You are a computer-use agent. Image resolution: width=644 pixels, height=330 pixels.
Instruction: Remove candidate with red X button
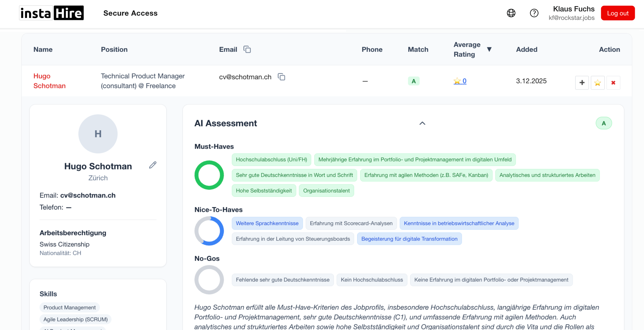click(x=613, y=83)
